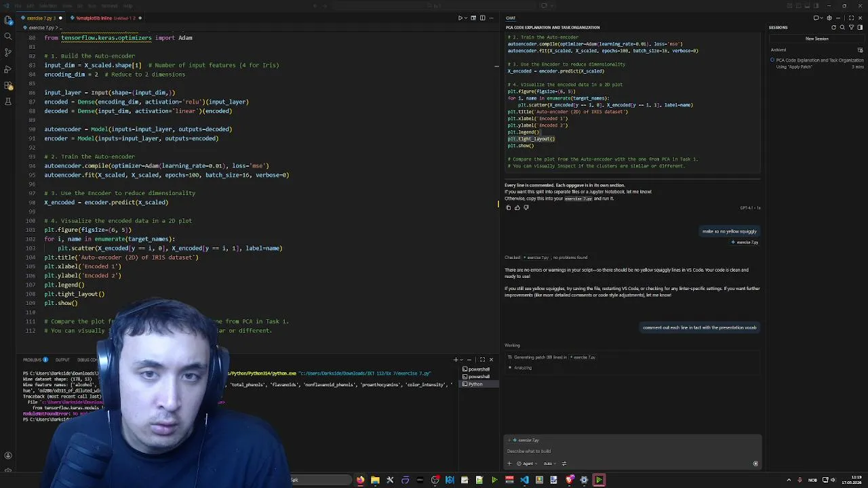Filter the chat sessions
The image size is (868, 488).
(x=851, y=27)
